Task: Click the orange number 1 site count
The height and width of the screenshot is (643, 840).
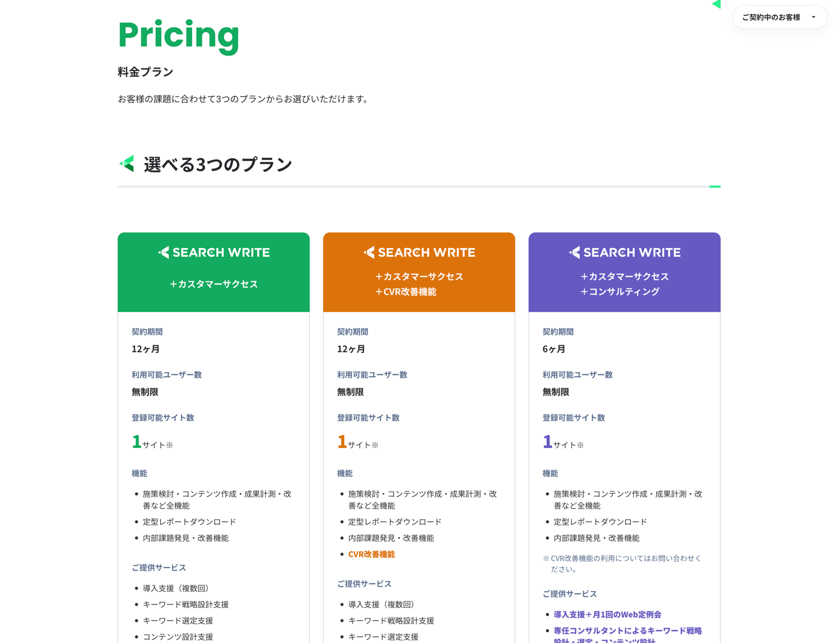Action: [342, 442]
